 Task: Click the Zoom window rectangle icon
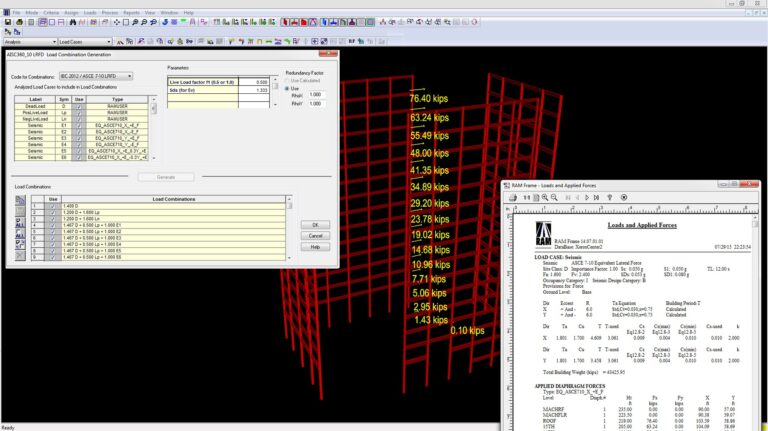click(126, 22)
